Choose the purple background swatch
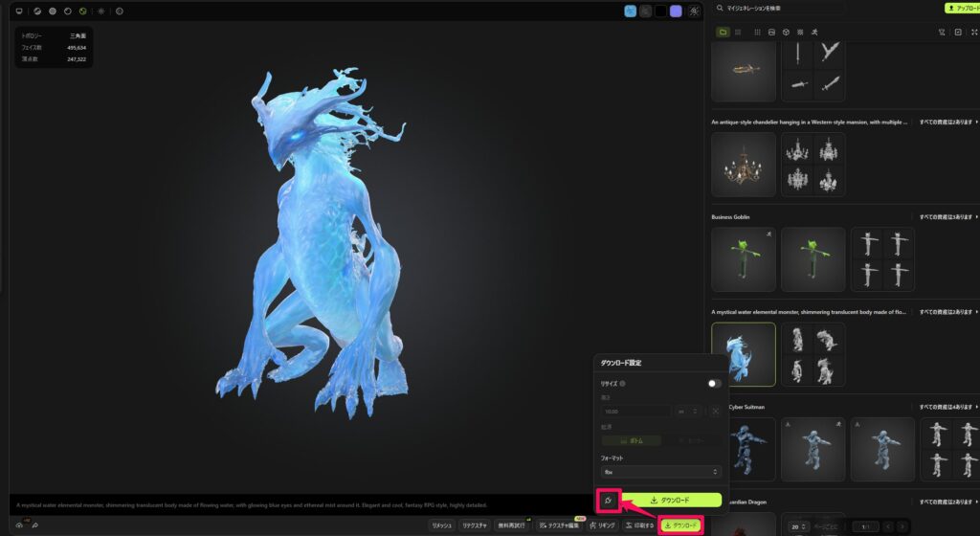980x536 pixels. (x=676, y=11)
